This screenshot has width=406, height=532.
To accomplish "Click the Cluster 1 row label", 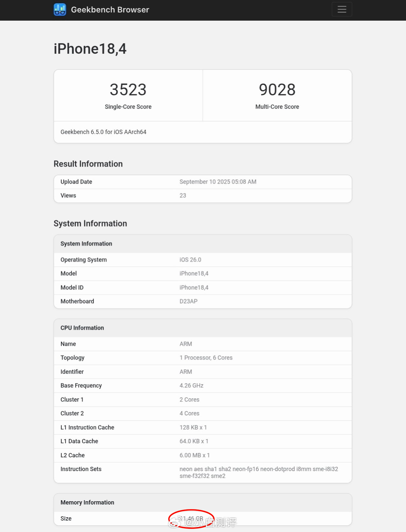I will (x=72, y=400).
